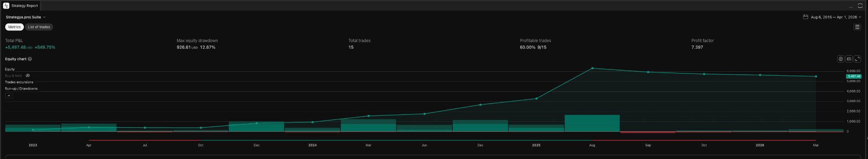The height and width of the screenshot is (159, 868).
Task: Expand the equity chart to fullscreen
Action: coord(858,59)
